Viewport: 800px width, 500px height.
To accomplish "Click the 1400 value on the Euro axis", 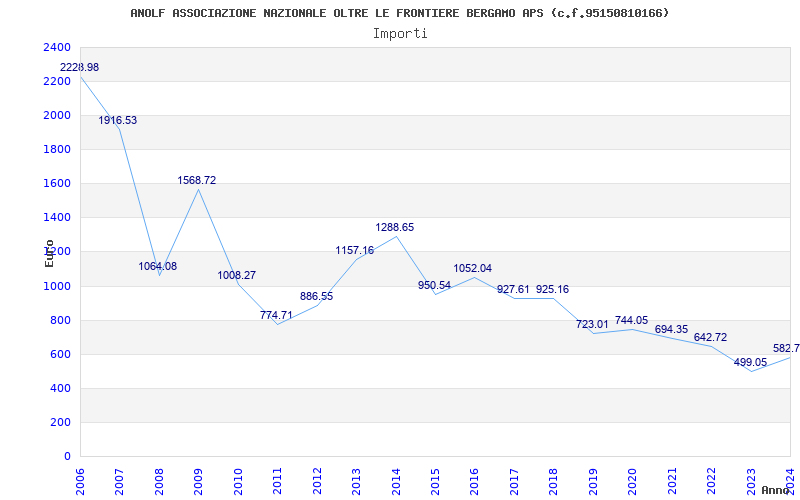I will [57, 218].
